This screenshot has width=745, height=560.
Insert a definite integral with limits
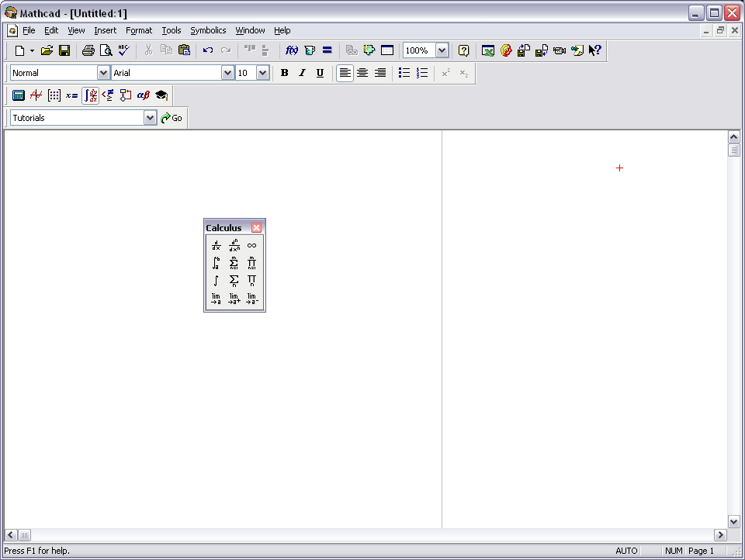point(217,263)
